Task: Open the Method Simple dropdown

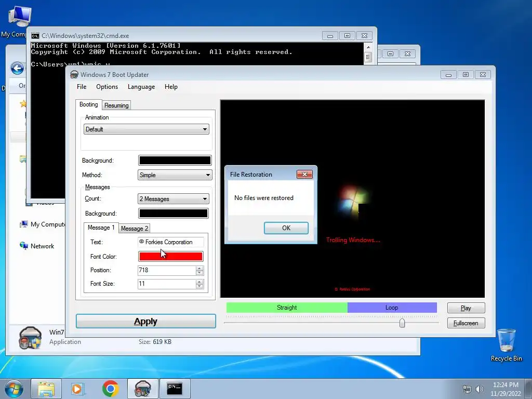Action: click(x=175, y=175)
